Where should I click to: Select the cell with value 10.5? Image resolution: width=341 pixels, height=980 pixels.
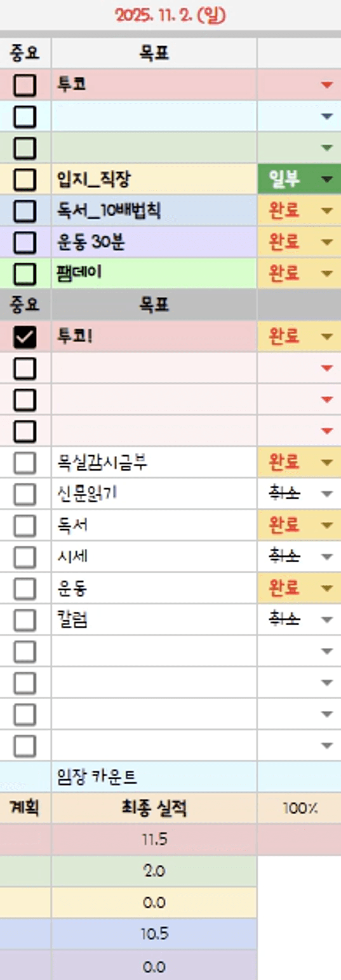click(x=154, y=934)
